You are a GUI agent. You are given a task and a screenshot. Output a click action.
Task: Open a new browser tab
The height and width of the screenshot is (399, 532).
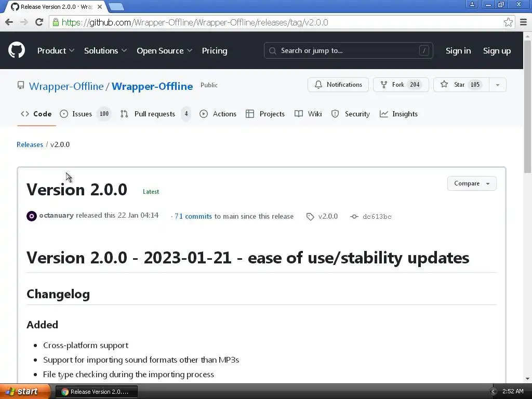116,6
